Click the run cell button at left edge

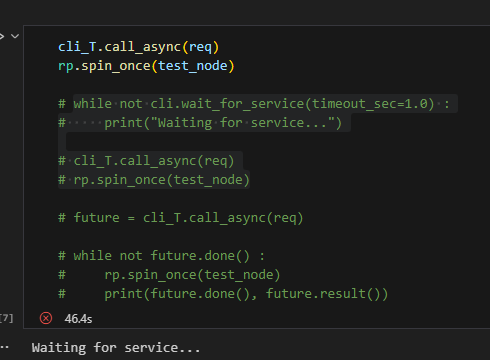coord(2,36)
